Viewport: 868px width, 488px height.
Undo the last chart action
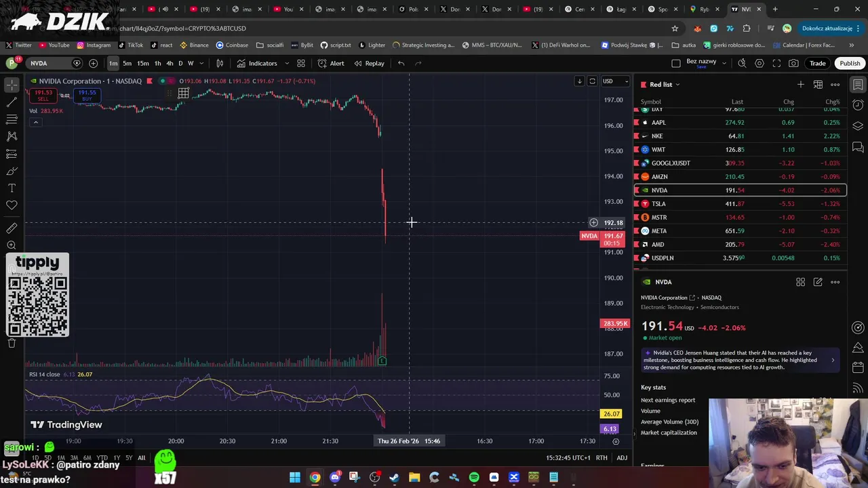[401, 63]
